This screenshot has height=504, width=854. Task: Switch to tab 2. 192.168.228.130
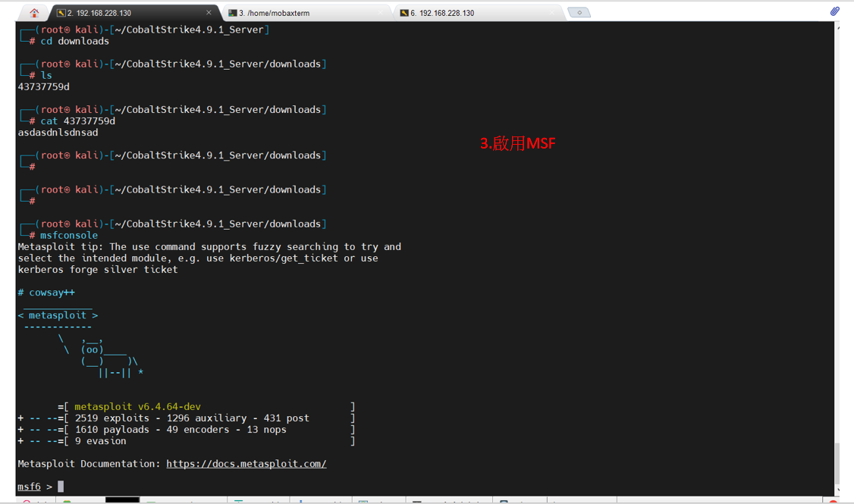[x=133, y=13]
